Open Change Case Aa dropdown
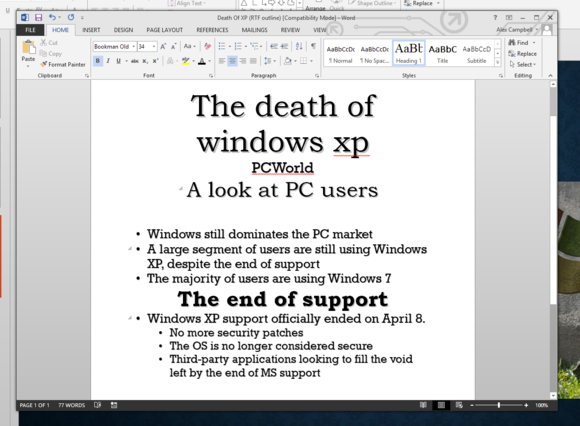580x426 pixels. coord(189,47)
